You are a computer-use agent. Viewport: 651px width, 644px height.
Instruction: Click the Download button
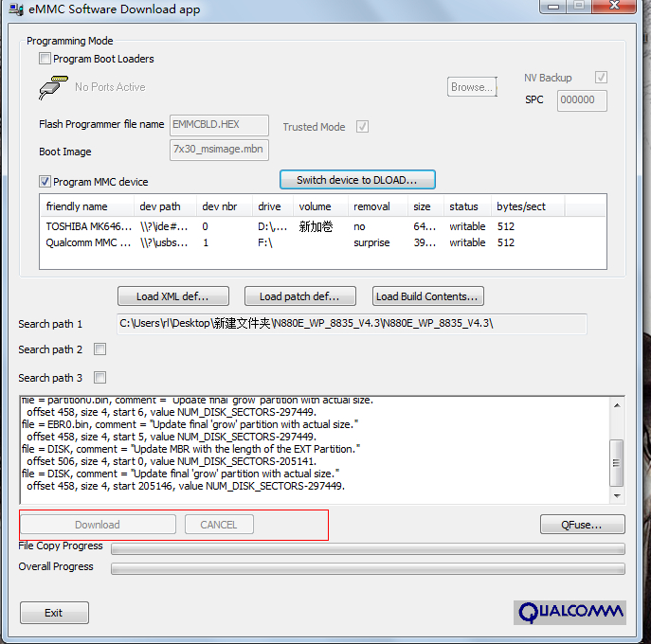click(x=98, y=525)
